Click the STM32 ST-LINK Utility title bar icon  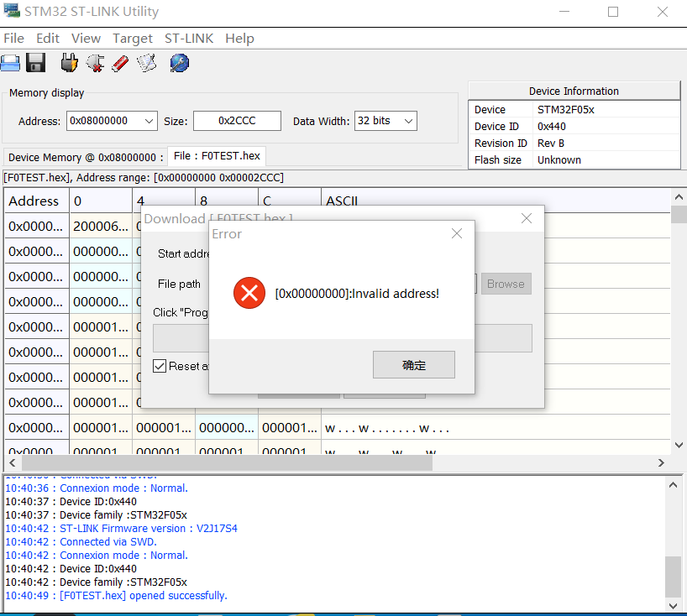coord(12,11)
